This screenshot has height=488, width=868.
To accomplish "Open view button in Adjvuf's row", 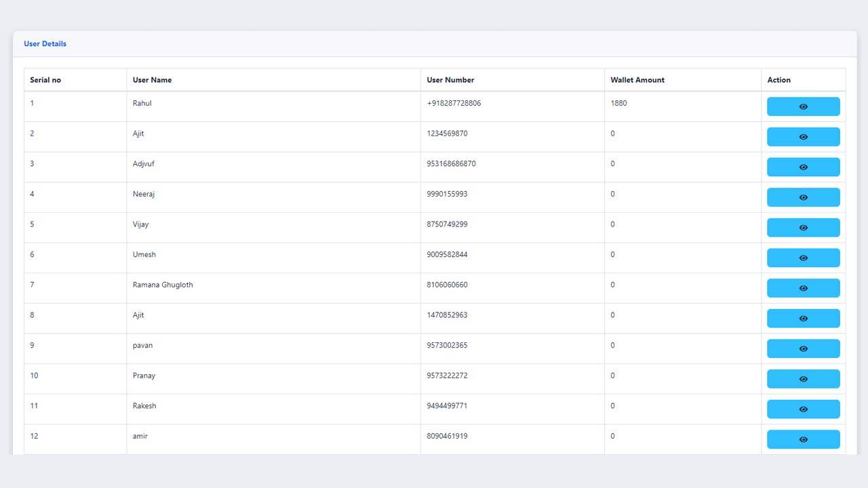I will pyautogui.click(x=803, y=167).
